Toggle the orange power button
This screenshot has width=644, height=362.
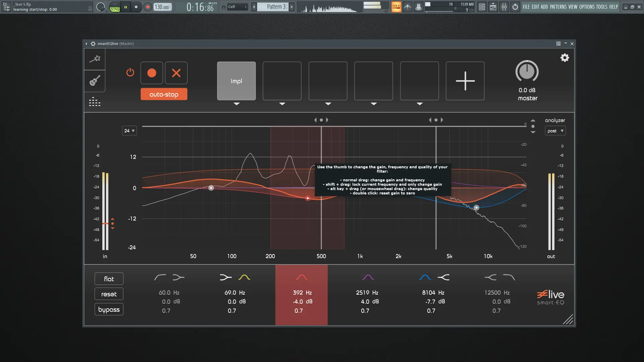click(x=130, y=72)
